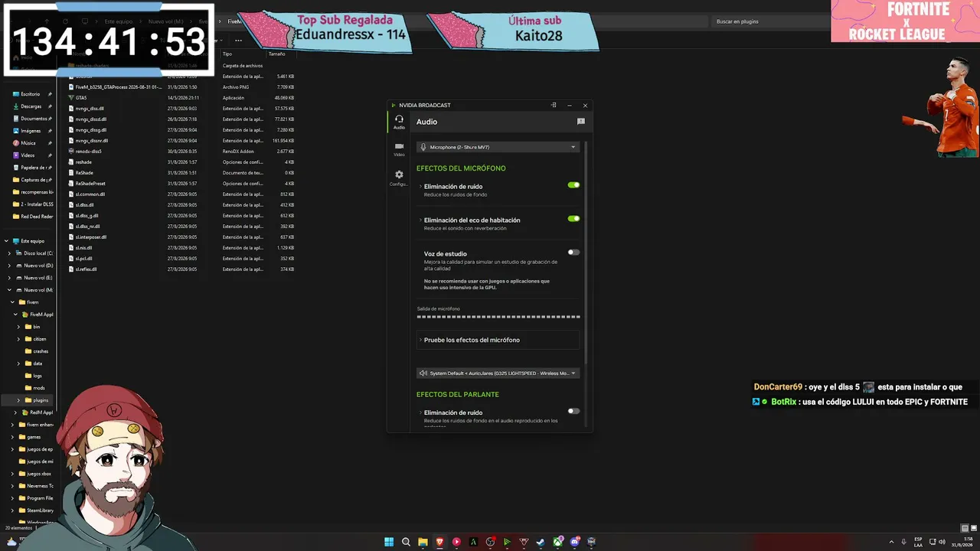980x551 pixels.
Task: Click the Imágenes quick access icon
Action: (x=16, y=131)
